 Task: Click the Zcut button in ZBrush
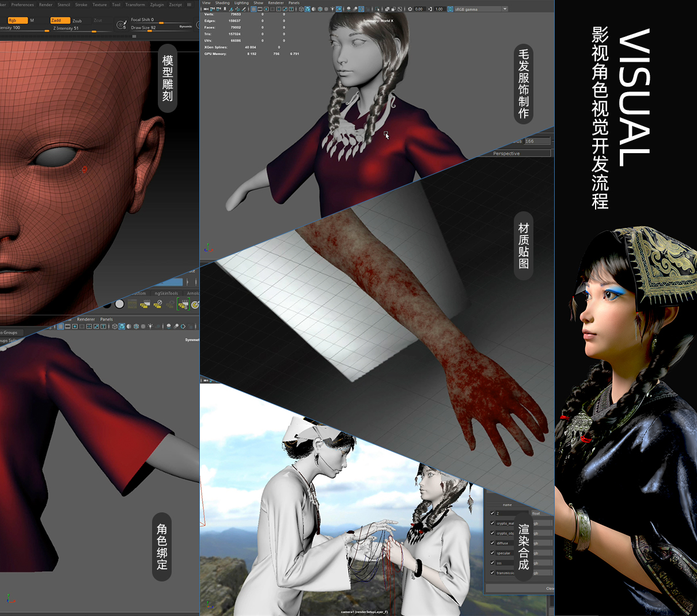(98, 21)
